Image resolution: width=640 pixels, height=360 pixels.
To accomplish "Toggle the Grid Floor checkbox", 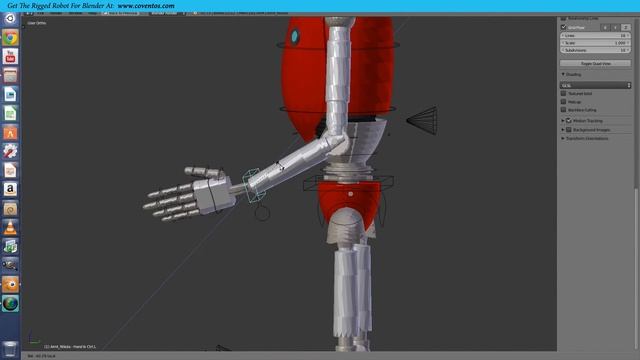I will [x=564, y=27].
